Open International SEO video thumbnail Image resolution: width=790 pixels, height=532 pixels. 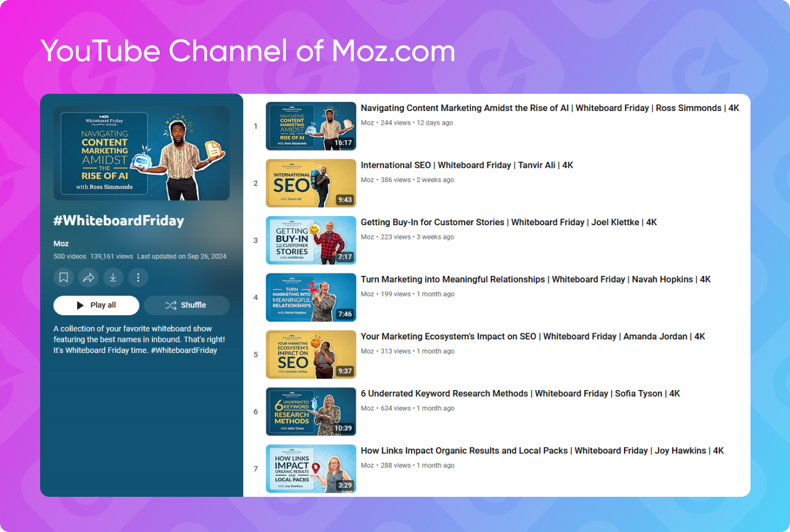tap(311, 183)
